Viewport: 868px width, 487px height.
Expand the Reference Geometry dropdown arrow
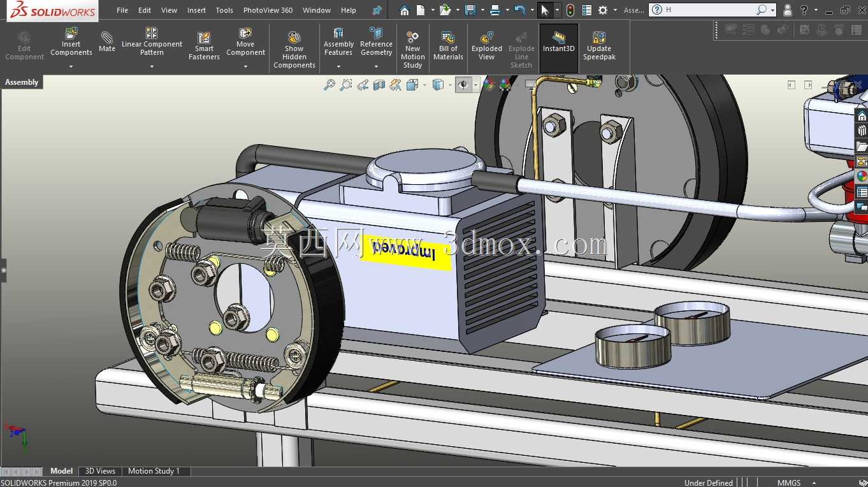(x=376, y=66)
